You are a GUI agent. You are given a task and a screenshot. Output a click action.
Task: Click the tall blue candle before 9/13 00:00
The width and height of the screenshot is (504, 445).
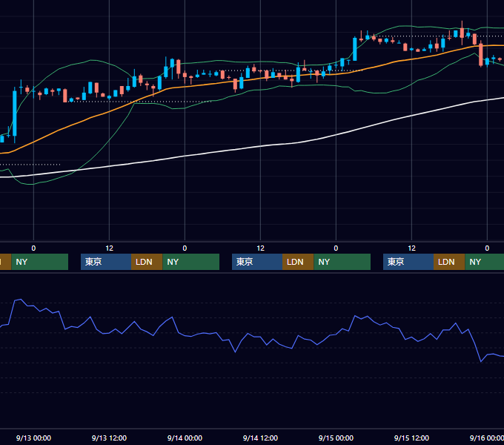tap(15, 113)
